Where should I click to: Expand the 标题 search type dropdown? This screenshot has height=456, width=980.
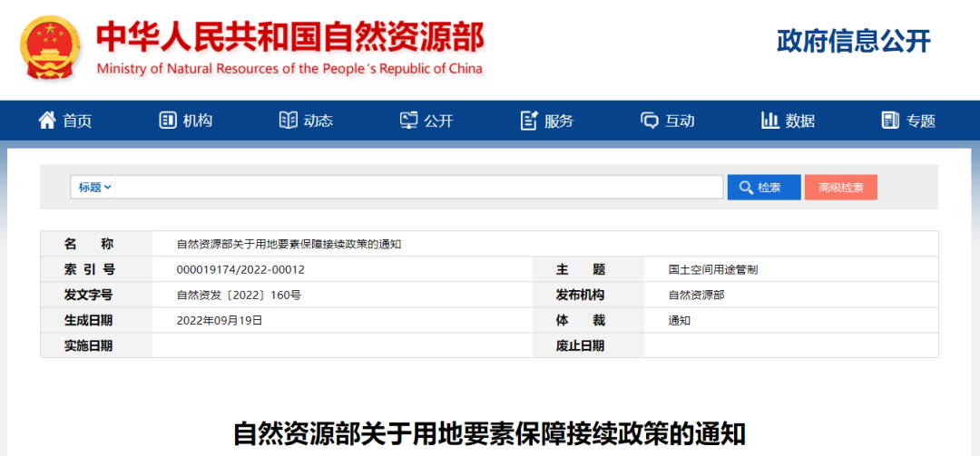point(94,188)
